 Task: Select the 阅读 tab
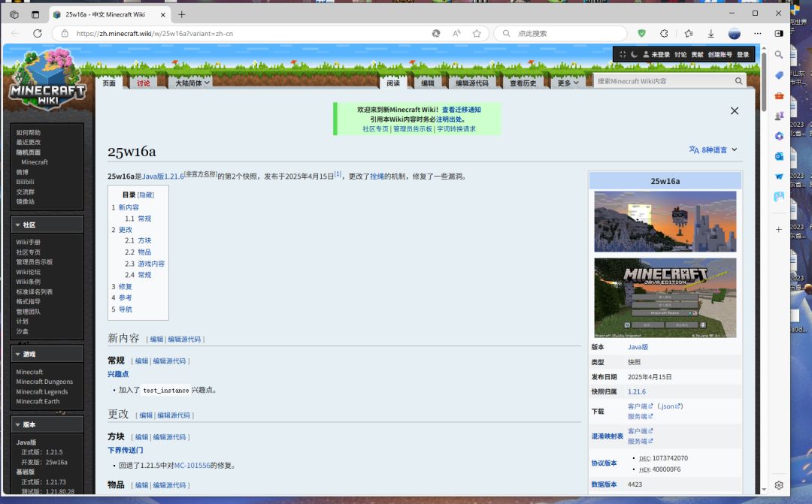pos(393,83)
